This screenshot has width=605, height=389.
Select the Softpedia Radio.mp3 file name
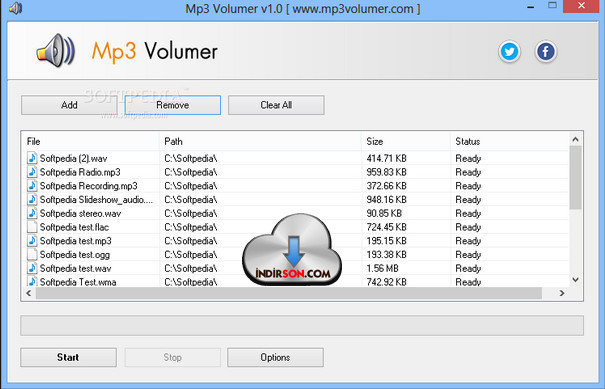[x=80, y=172]
